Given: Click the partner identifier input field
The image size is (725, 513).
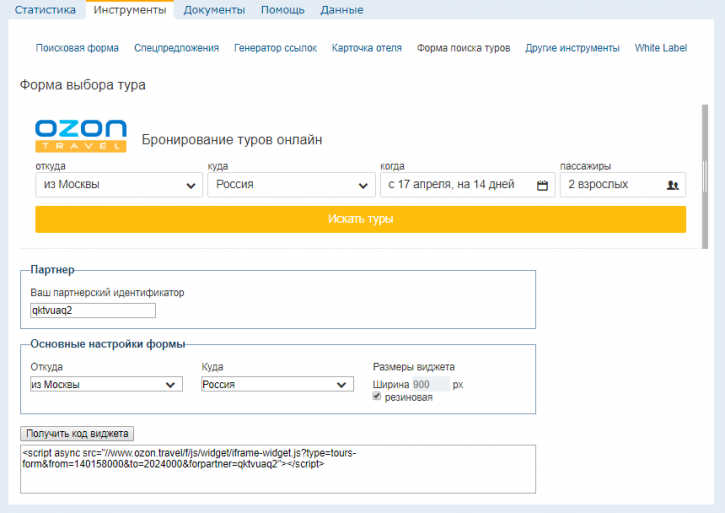Looking at the screenshot, I should click(93, 310).
